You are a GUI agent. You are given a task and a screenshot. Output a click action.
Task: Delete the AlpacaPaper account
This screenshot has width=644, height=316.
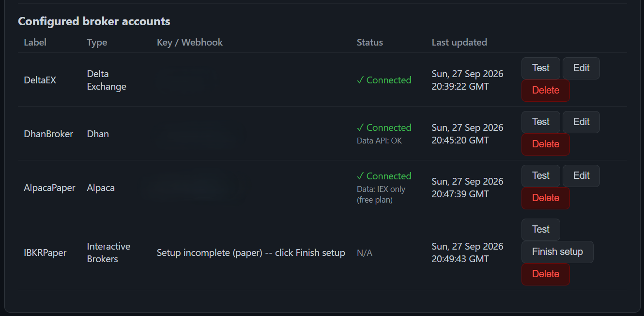[545, 198]
